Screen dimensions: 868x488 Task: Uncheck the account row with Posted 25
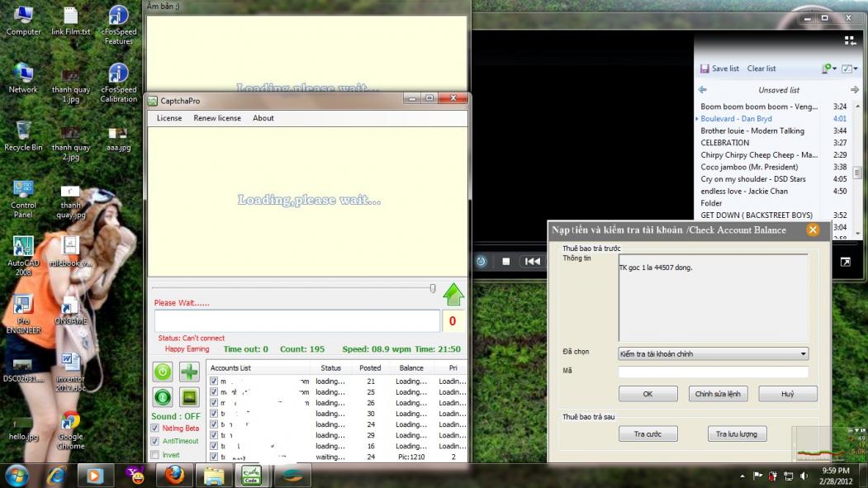point(214,391)
